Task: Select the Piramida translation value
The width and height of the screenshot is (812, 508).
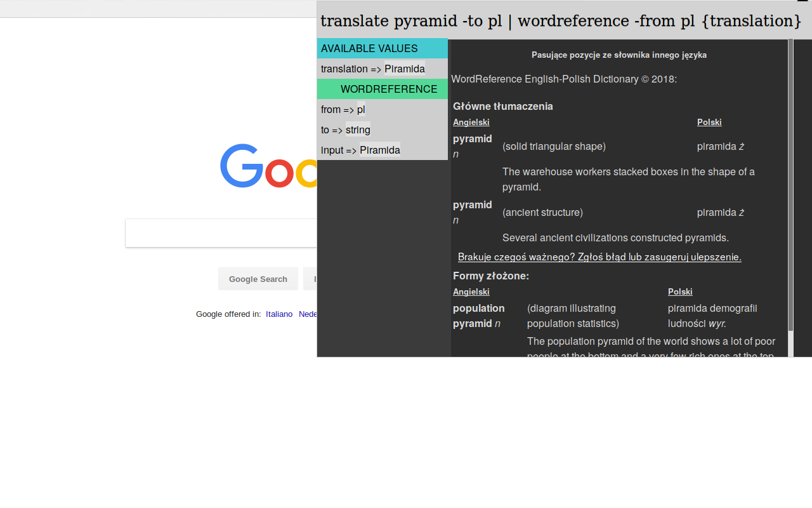Action: (404, 69)
